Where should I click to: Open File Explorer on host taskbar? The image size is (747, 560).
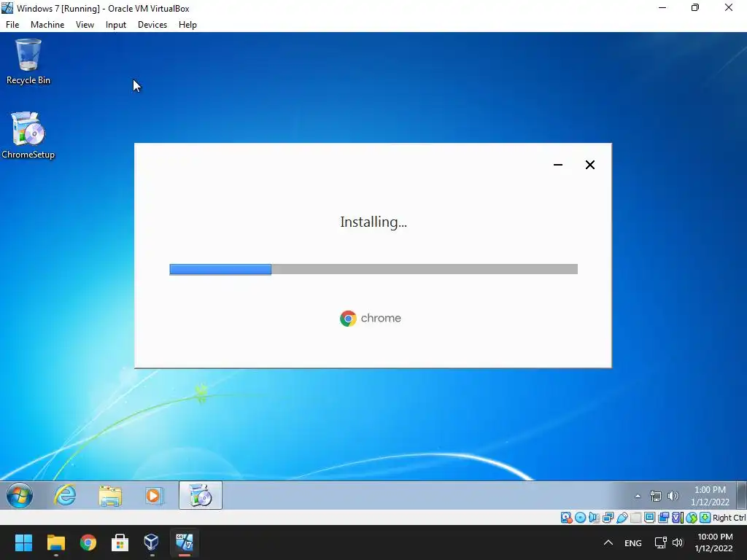coord(55,542)
